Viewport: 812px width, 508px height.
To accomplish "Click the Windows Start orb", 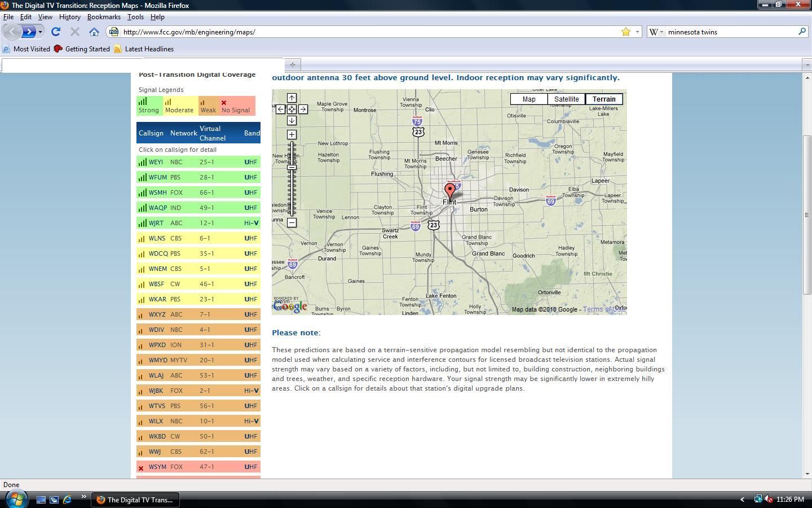I will click(x=16, y=499).
